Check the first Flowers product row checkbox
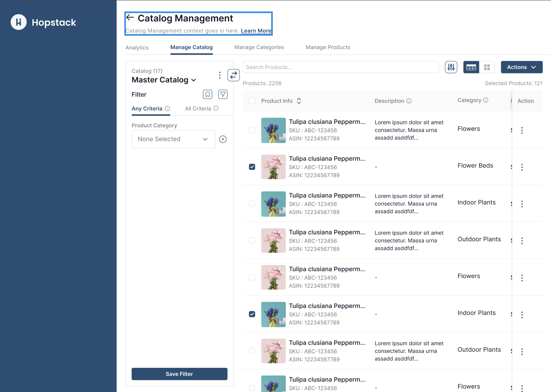Screen dimensions: 551x392 [x=252, y=130]
